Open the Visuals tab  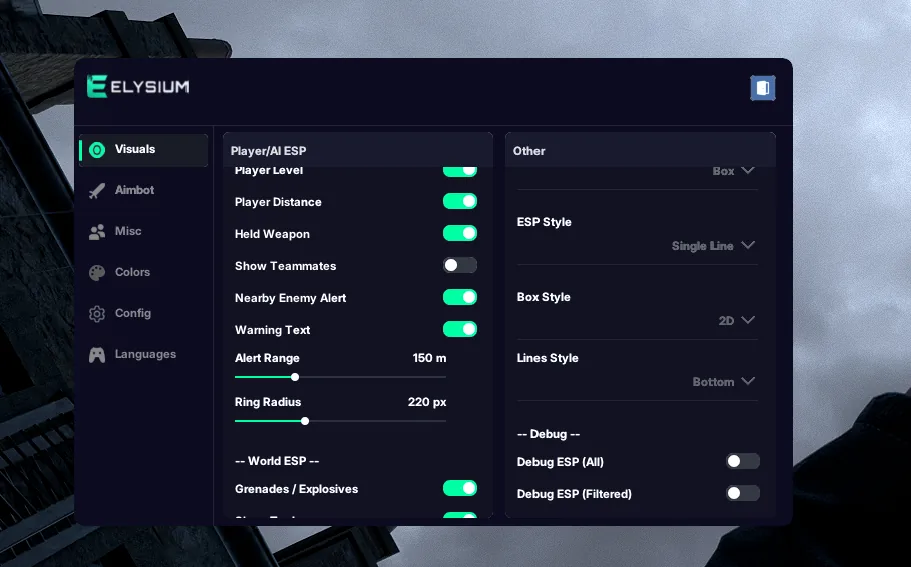coord(144,150)
